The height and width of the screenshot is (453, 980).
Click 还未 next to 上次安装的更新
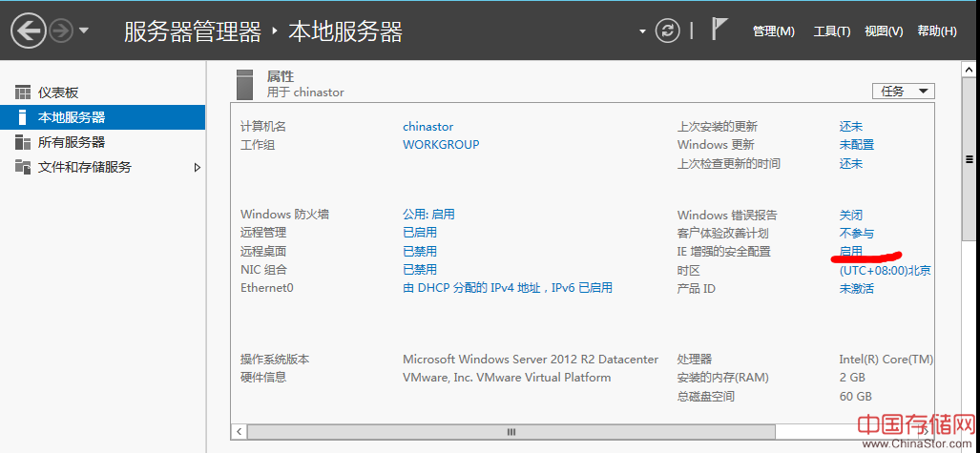pos(850,126)
